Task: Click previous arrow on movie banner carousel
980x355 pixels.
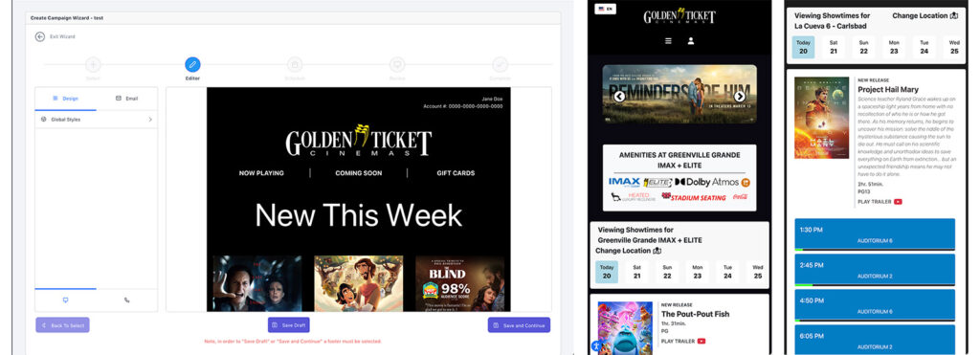Action: (x=619, y=97)
